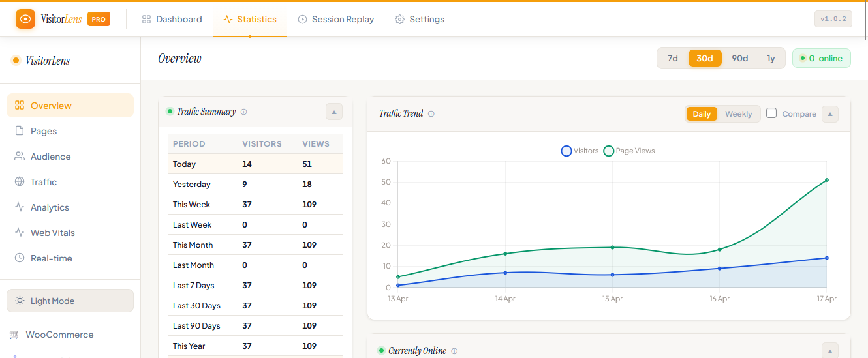Collapse the Traffic Trend panel
This screenshot has width=868, height=358.
click(829, 114)
